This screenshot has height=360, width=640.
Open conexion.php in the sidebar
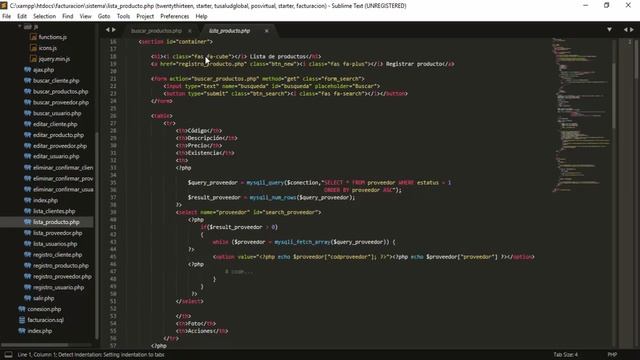point(44,309)
